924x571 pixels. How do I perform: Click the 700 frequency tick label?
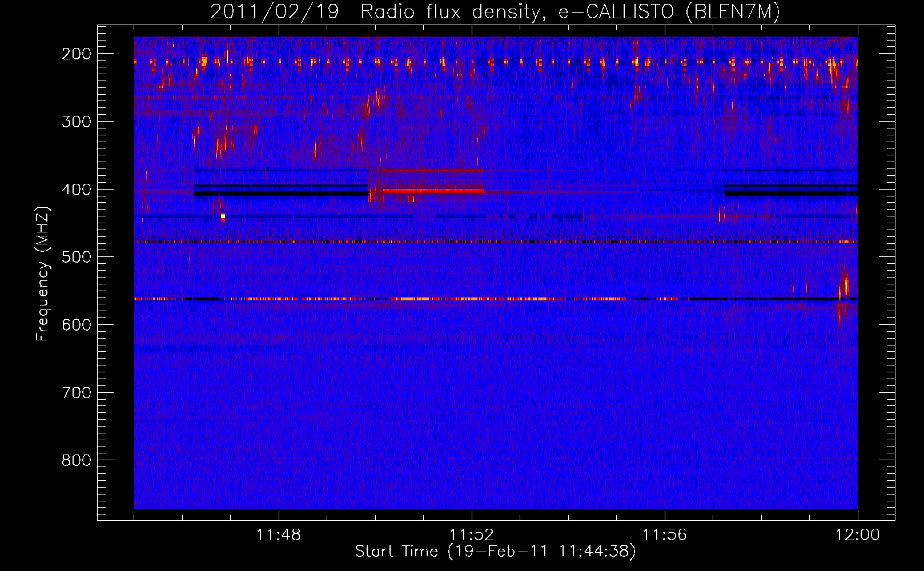coord(76,393)
